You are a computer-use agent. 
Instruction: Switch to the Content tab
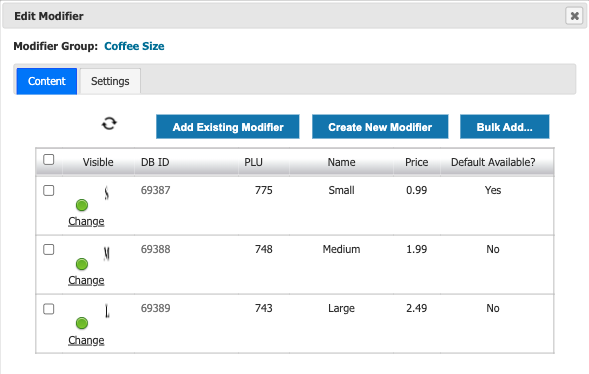pos(47,81)
